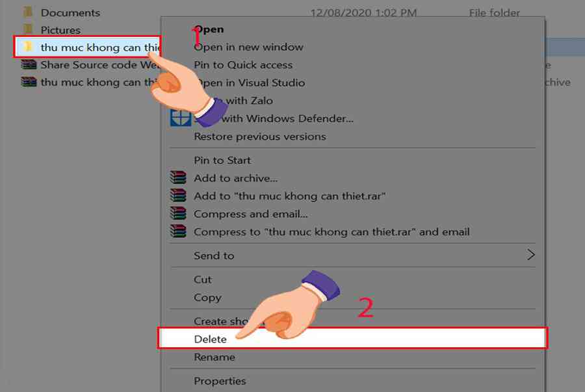The image size is (585, 392).
Task: Click the Share Source code archive icon
Action: point(28,64)
